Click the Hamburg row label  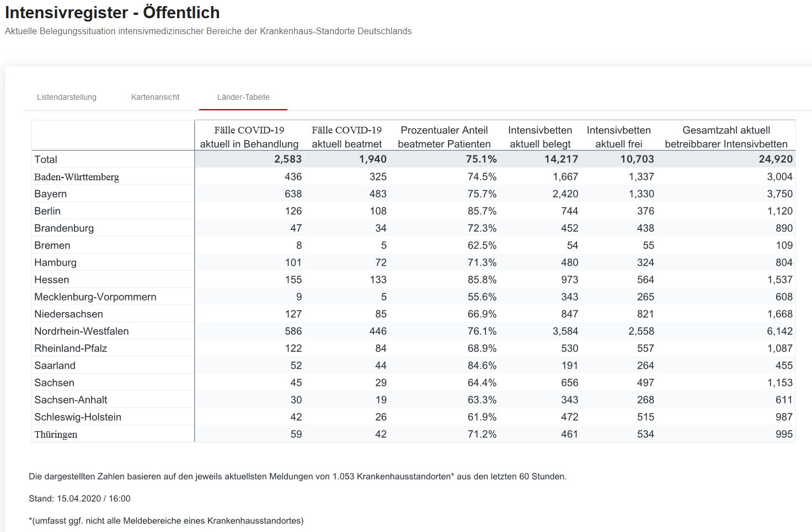coord(56,262)
